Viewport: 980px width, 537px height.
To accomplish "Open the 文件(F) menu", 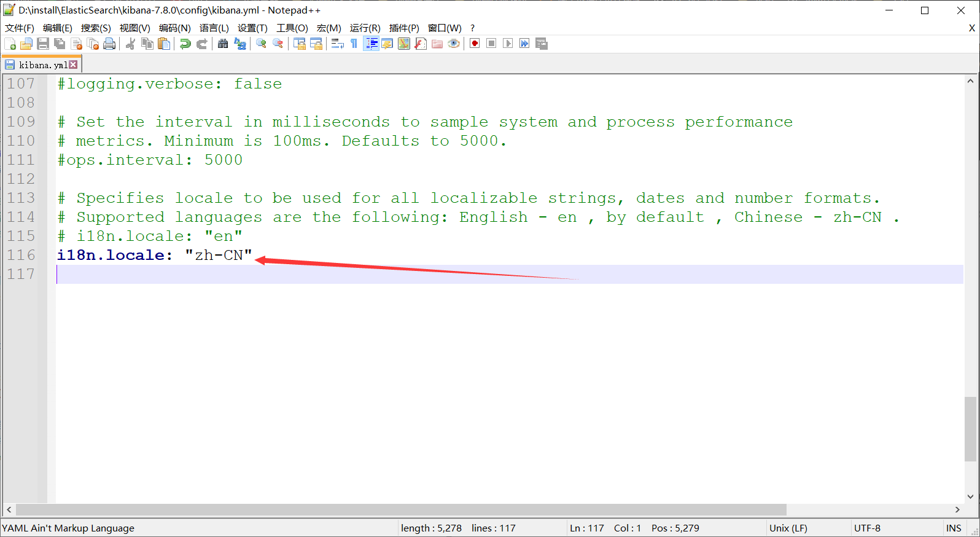I will coord(20,28).
